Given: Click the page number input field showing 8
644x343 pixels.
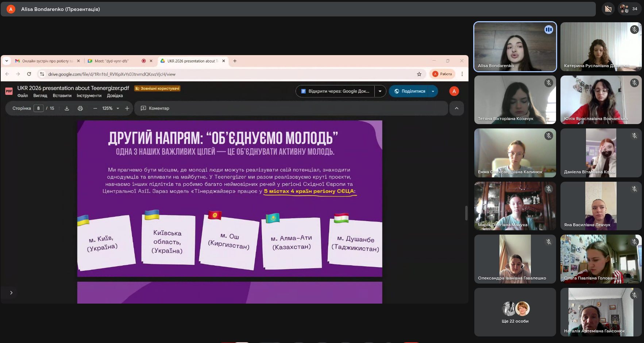Looking at the screenshot, I should [x=38, y=108].
